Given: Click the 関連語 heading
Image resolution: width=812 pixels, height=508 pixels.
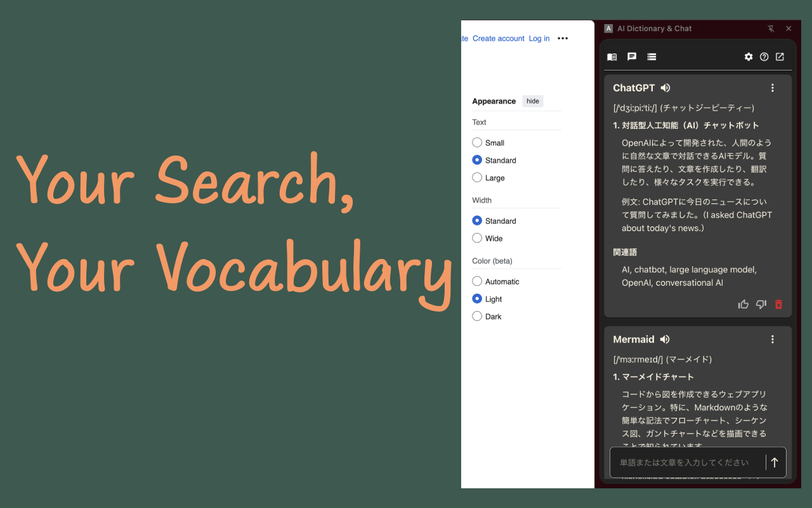Looking at the screenshot, I should 625,252.
